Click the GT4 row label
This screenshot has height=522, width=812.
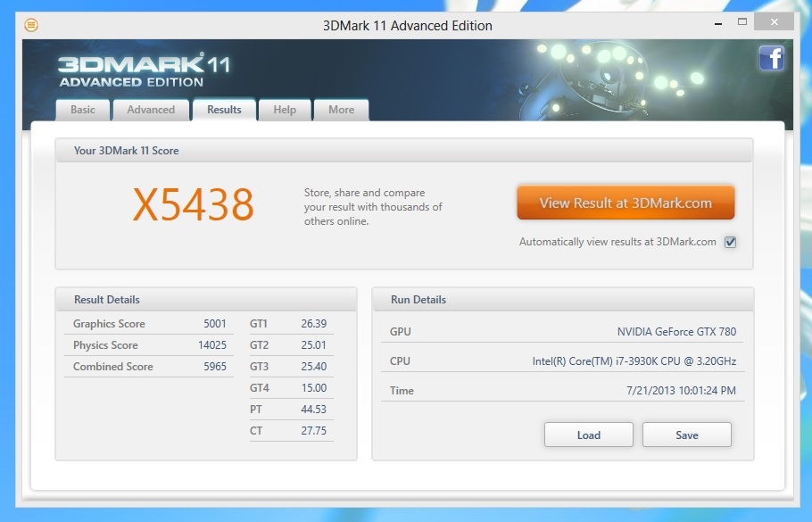tap(260, 387)
